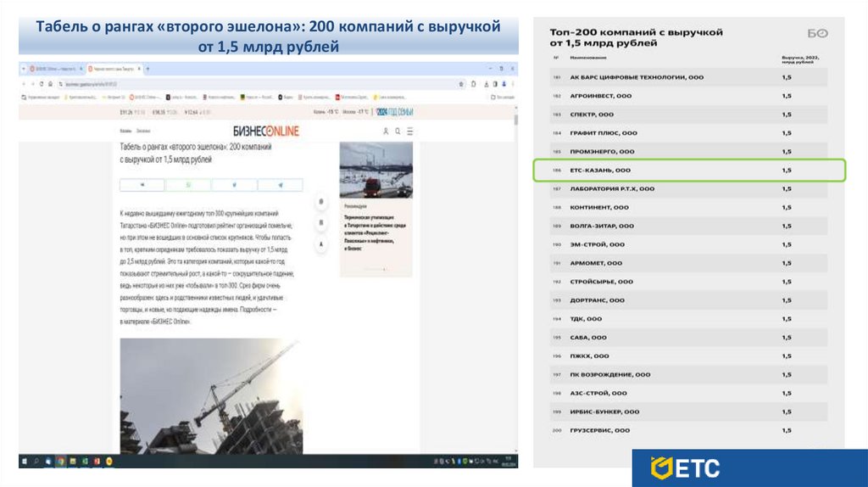868x487 pixels.
Task: Click the БИЗНЕС Online logo
Action: [x=266, y=131]
